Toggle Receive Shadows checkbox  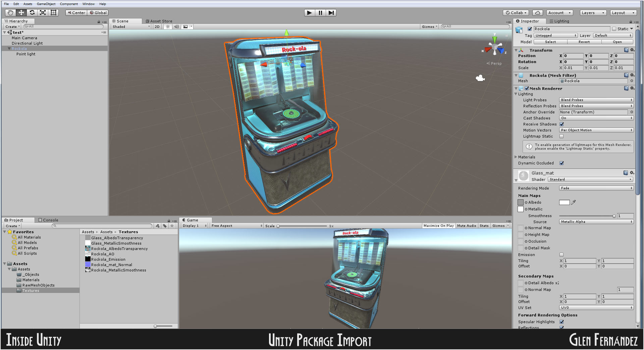(561, 124)
